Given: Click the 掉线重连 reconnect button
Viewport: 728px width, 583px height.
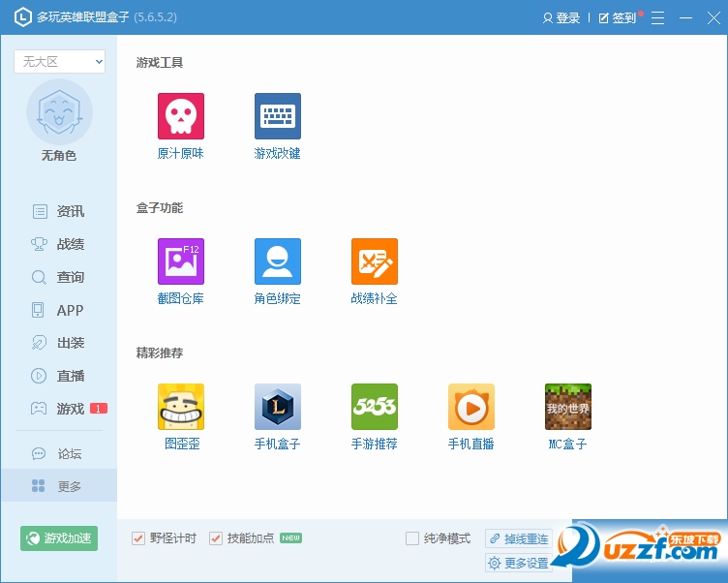Looking at the screenshot, I should click(x=519, y=538).
